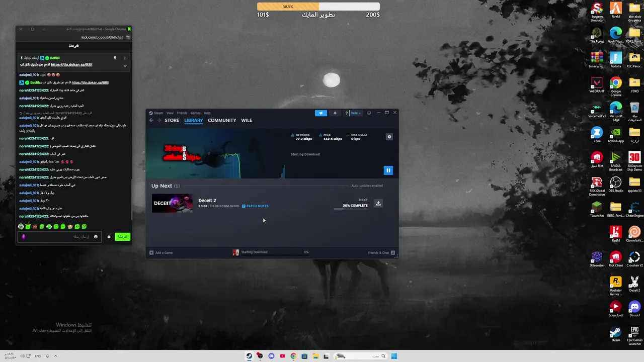This screenshot has width=644, height=362.
Task: Open Steam notifications bell
Action: click(x=335, y=113)
